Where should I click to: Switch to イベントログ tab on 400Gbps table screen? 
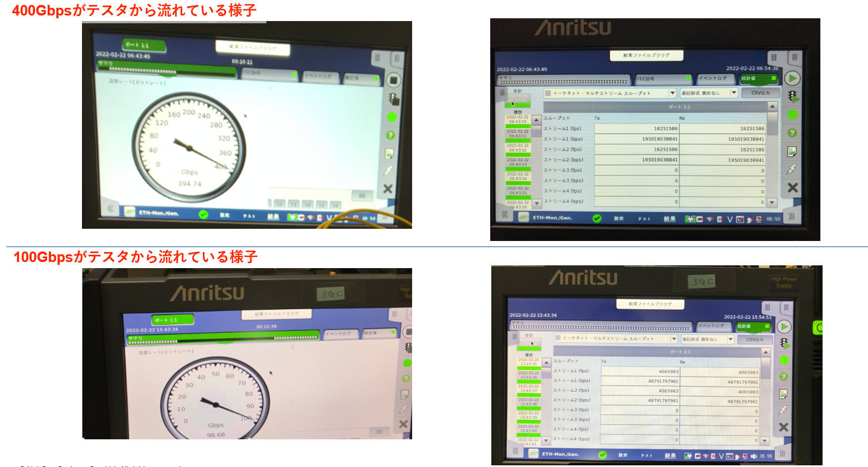(716, 79)
